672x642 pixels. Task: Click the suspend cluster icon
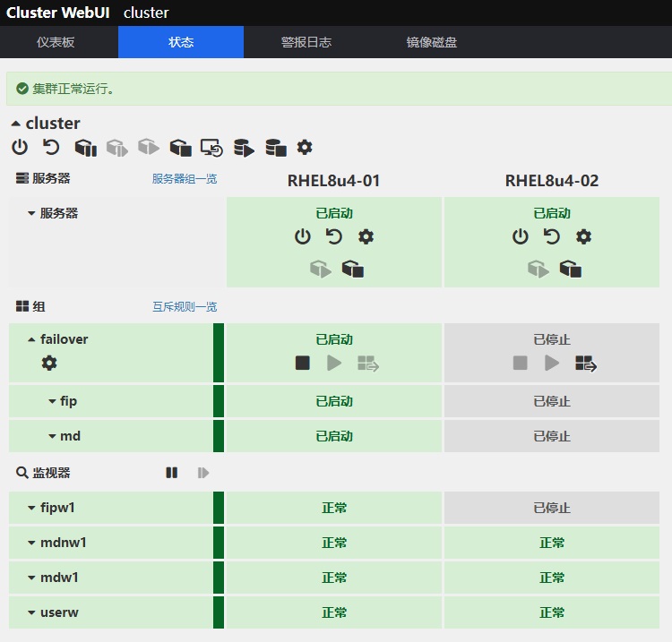point(86,148)
